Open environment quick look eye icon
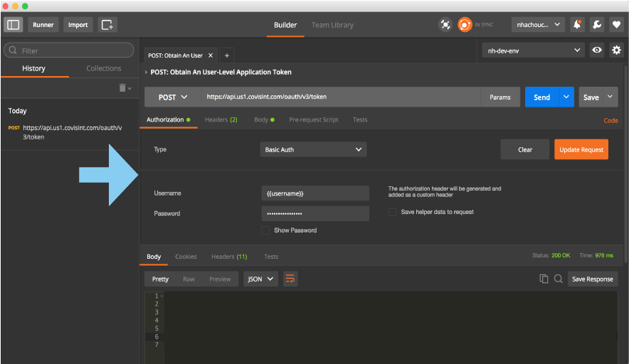Viewport: 629px width, 364px height. tap(598, 50)
